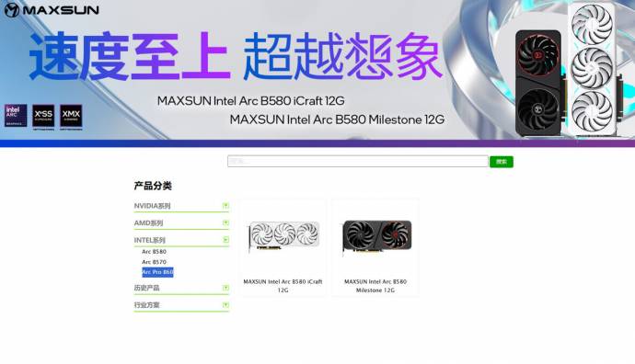Viewport: 635px width, 364px height.
Task: Select Arc B580 in the Intel list
Action: click(154, 252)
